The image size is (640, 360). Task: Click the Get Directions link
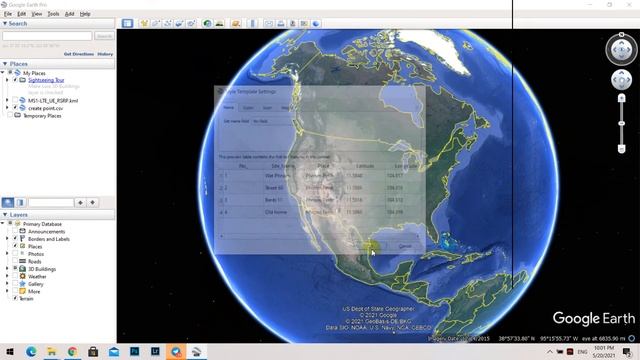[79, 54]
